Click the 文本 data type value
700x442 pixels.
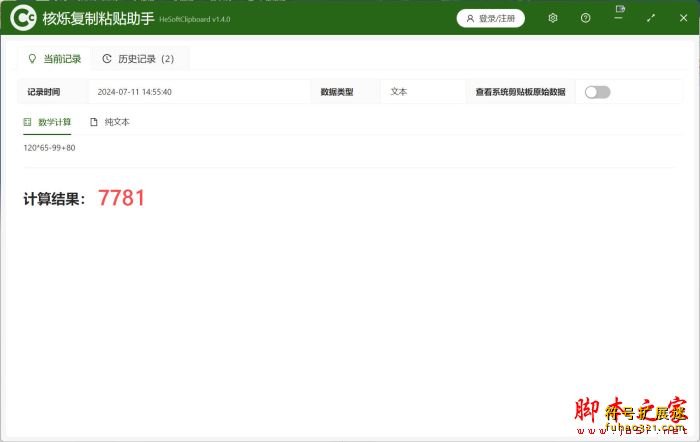(399, 92)
